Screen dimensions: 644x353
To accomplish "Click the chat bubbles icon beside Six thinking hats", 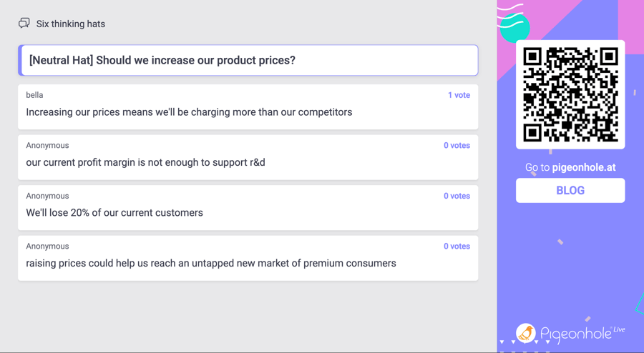I will point(24,23).
